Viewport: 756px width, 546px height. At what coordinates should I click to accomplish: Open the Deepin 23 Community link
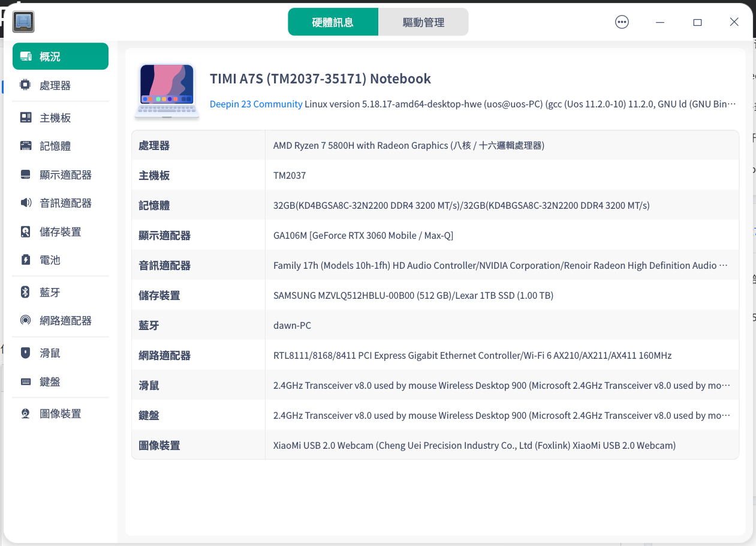click(256, 104)
